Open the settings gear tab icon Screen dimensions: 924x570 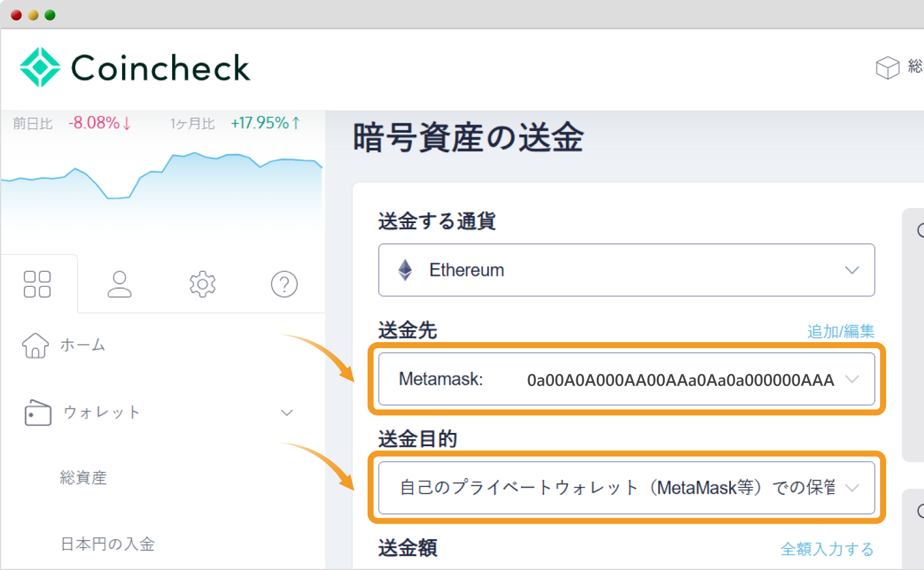202,284
